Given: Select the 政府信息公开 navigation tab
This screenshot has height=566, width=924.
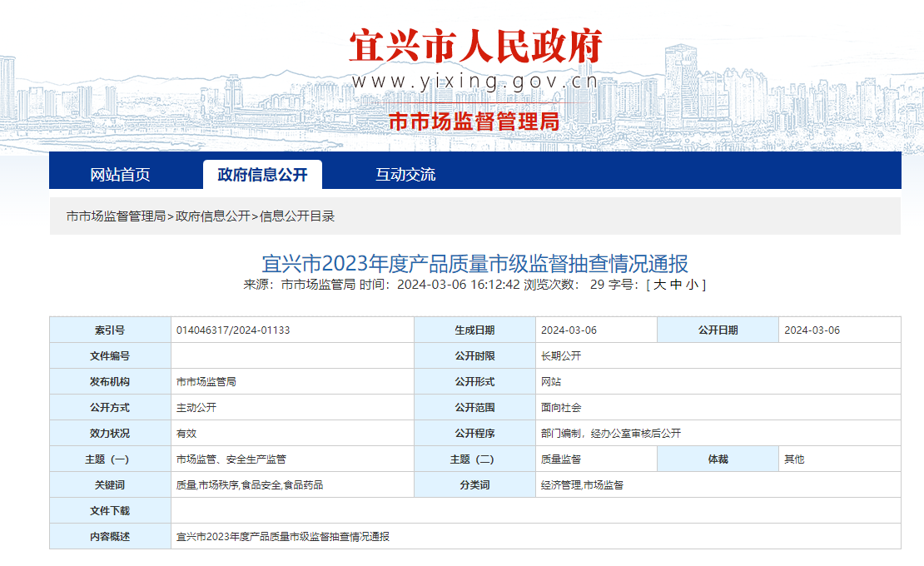Looking at the screenshot, I should [262, 175].
